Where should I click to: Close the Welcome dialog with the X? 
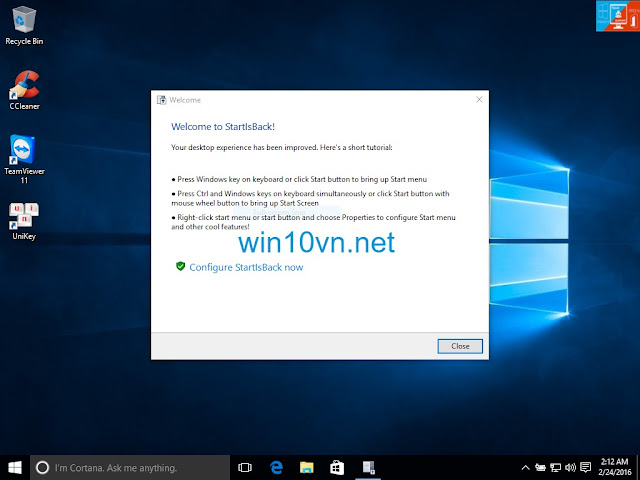(479, 100)
